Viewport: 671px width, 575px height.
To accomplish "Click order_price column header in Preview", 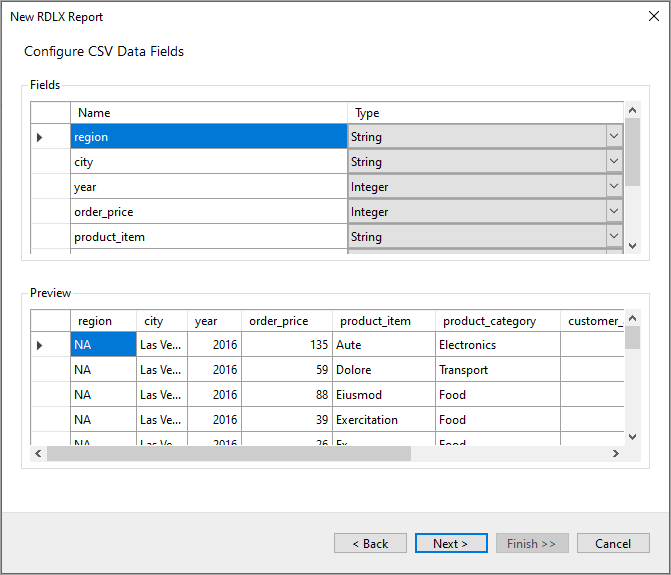I will click(x=287, y=321).
